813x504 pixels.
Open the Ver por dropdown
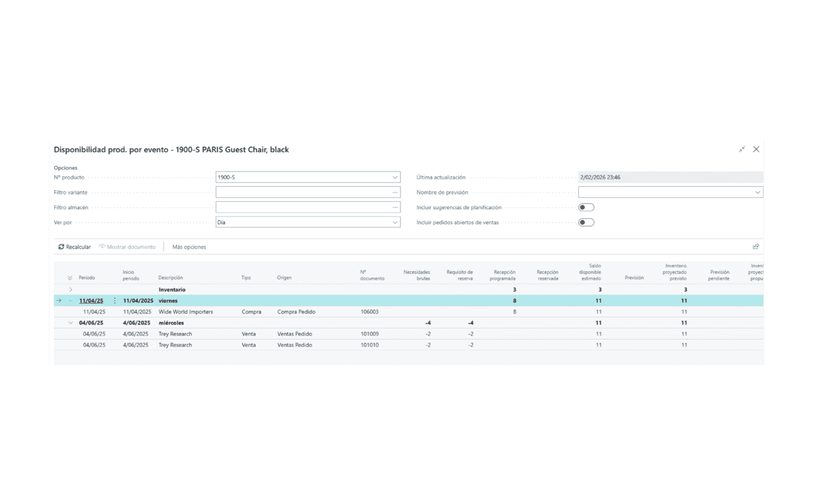tap(395, 222)
